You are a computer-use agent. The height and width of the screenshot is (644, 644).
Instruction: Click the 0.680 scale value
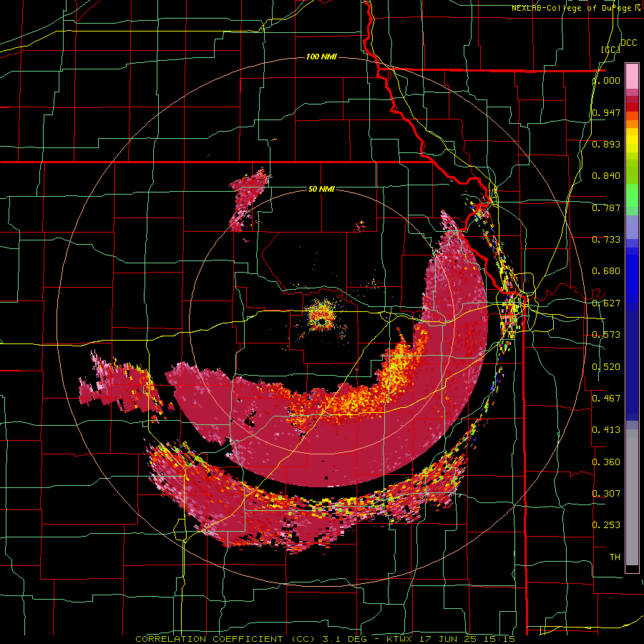point(606,271)
